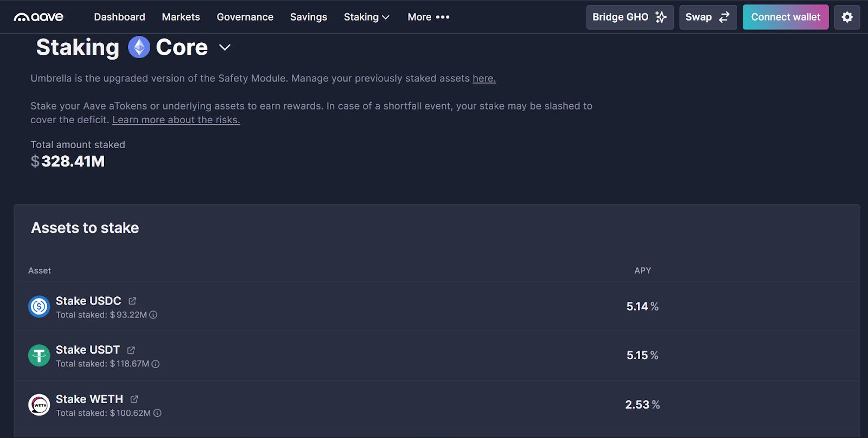The image size is (868, 438).
Task: Follow the 'Learn more about the risks' link
Action: pos(176,120)
